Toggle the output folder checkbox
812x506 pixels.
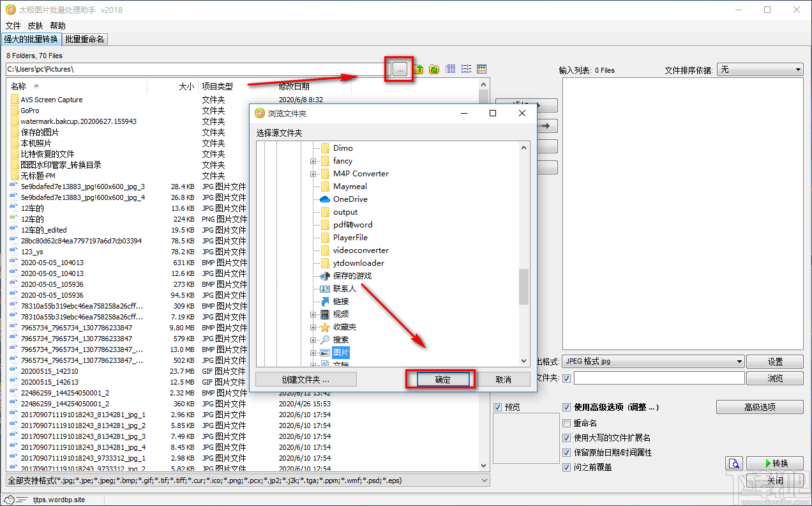coord(566,378)
